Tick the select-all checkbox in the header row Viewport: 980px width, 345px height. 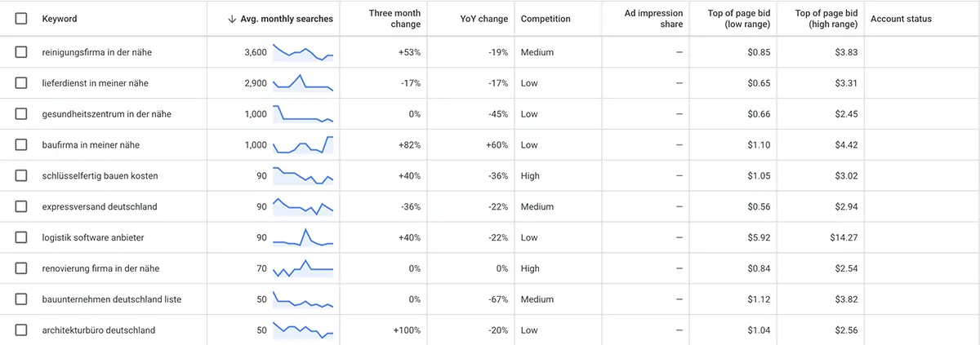pos(21,19)
